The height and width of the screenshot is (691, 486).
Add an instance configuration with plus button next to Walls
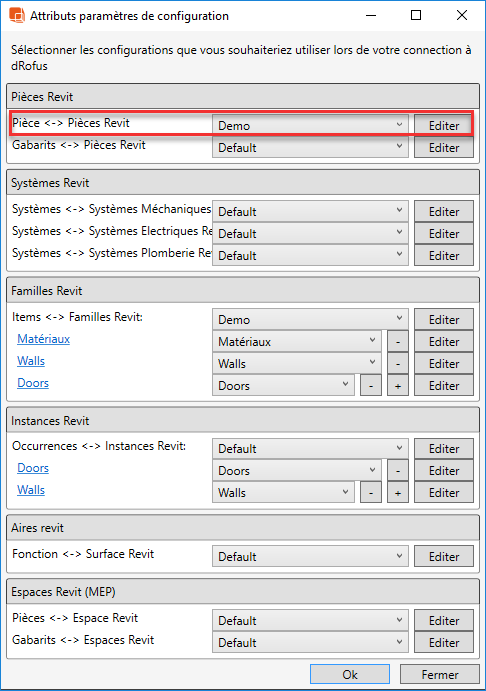click(x=397, y=493)
